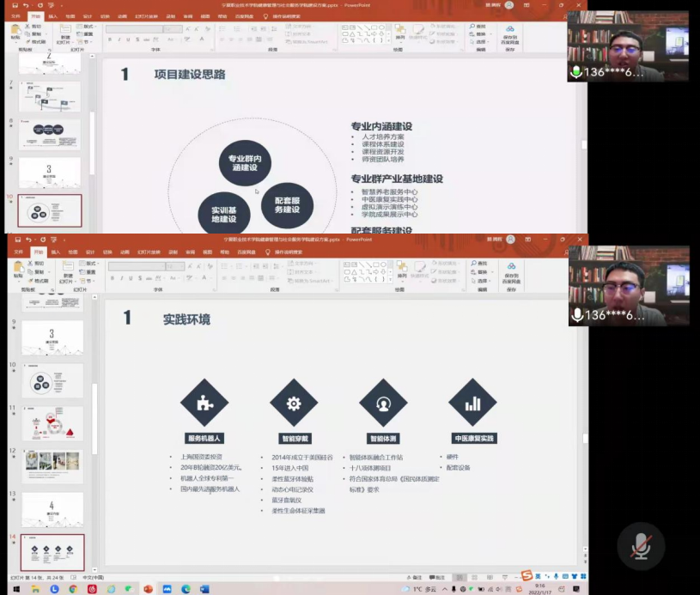Click Notes (备注) button in the status bar

[415, 578]
